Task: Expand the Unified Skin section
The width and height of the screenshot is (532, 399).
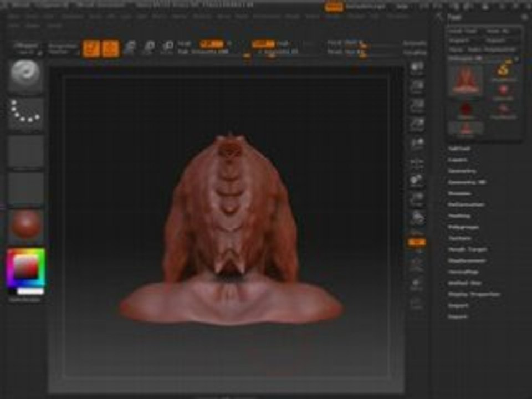Action: (465, 283)
